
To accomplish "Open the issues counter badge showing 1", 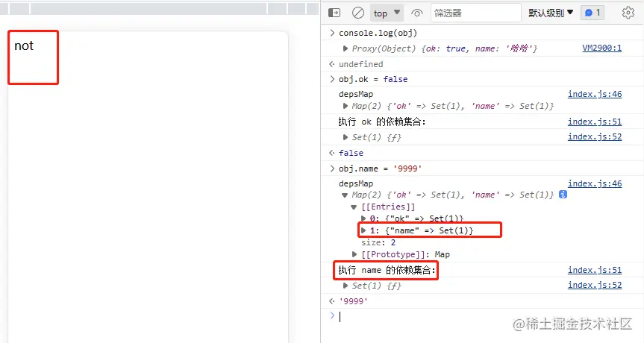I will click(593, 13).
